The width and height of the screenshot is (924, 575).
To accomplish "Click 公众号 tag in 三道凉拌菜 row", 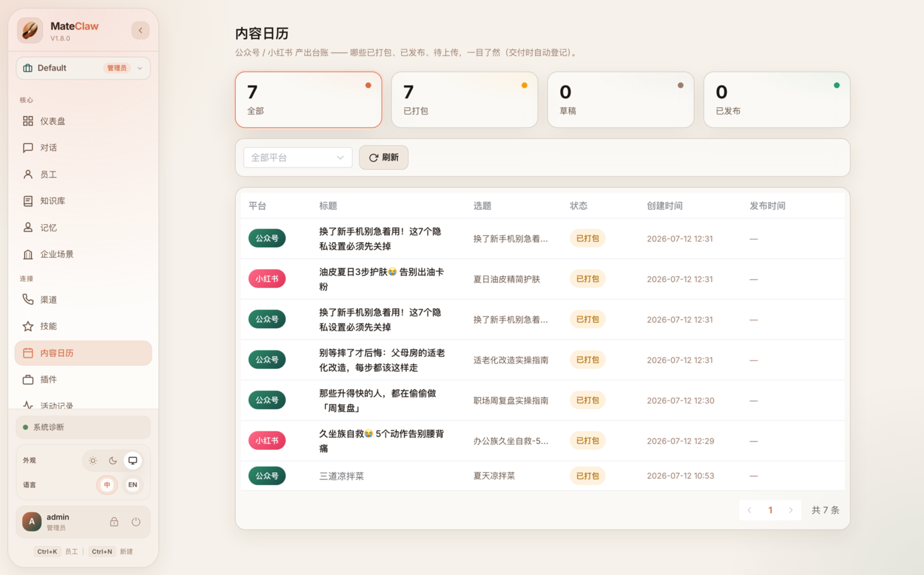I will click(267, 476).
